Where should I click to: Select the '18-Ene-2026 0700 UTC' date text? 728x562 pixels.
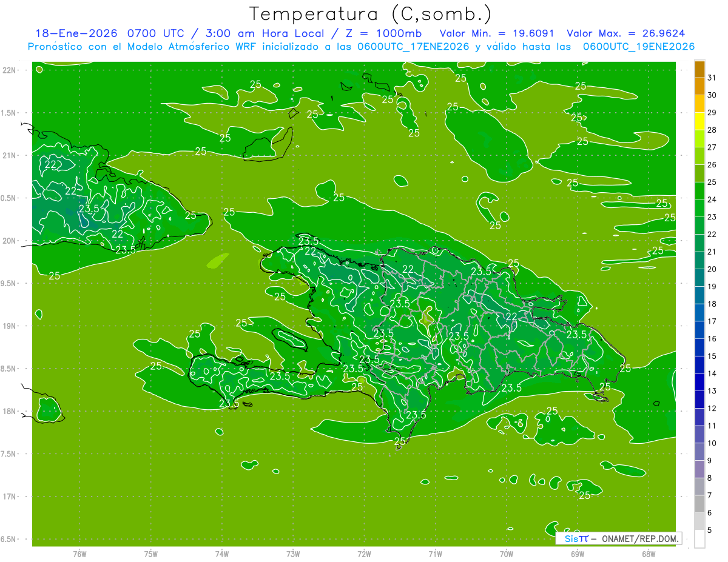pos(110,33)
